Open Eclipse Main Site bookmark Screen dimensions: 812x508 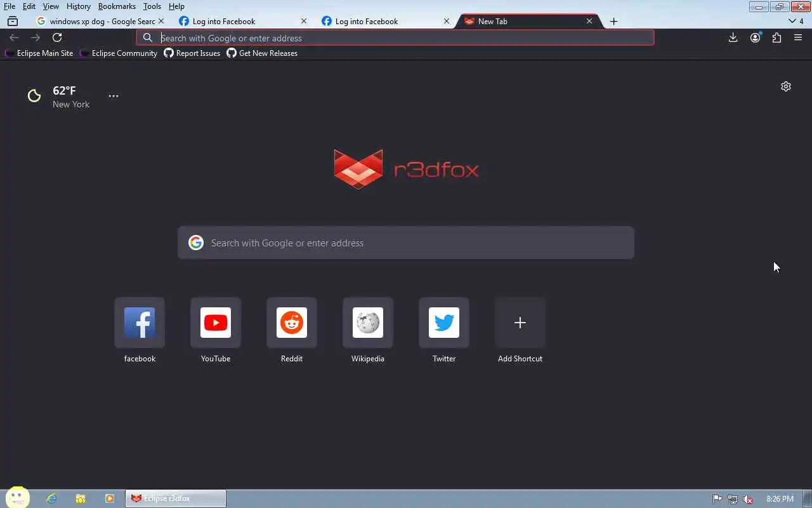tap(39, 53)
